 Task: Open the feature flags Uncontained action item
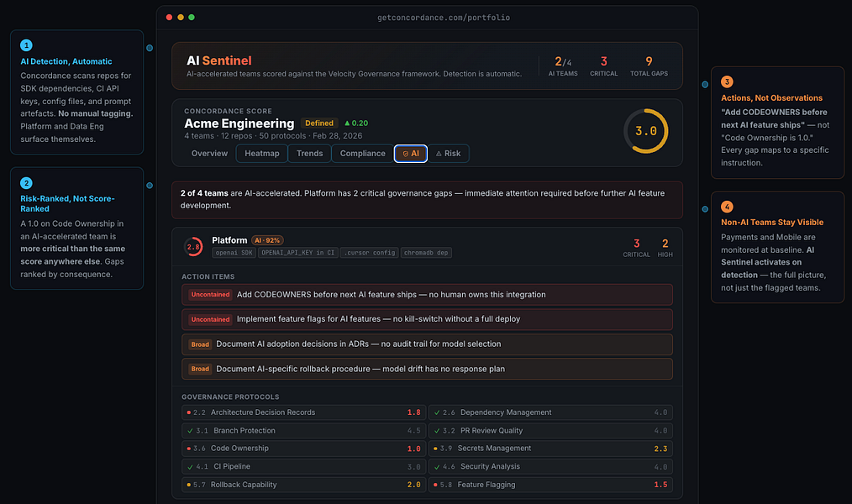click(x=427, y=319)
